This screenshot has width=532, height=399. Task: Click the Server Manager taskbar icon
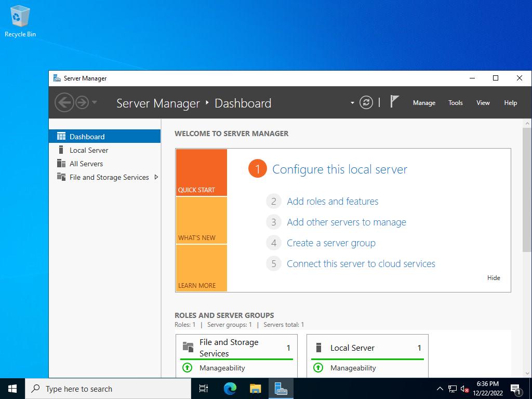281,389
